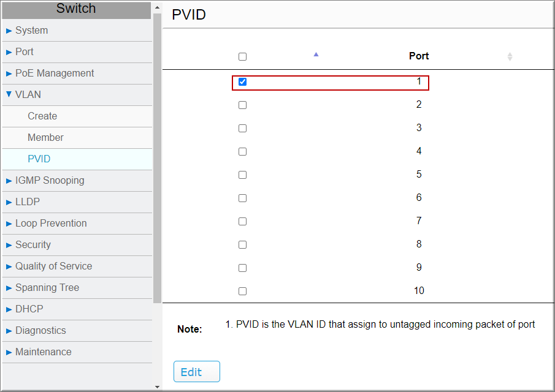The height and width of the screenshot is (392, 555).
Task: Sort by the Port column header
Action: tap(419, 56)
